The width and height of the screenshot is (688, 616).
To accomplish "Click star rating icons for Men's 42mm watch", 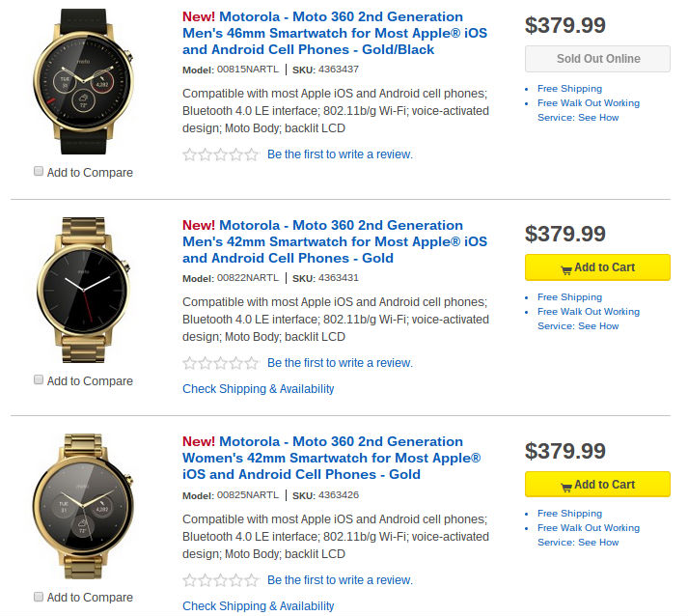I will tap(221, 363).
